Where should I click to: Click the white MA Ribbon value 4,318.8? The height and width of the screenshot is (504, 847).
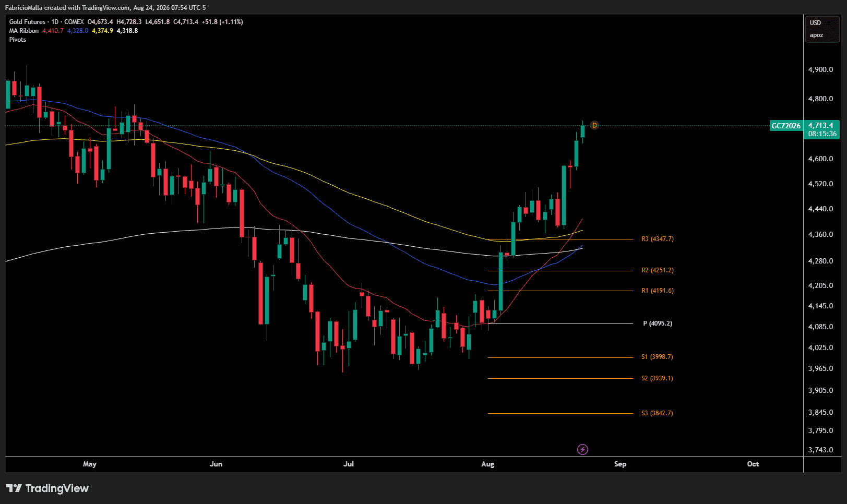(127, 31)
